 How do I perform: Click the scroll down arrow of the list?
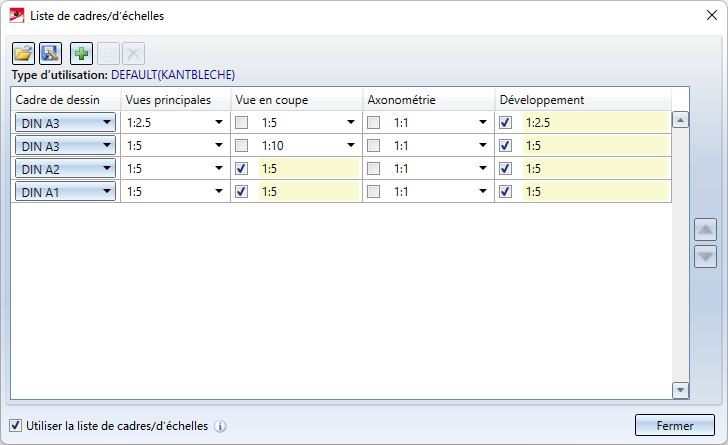680,391
